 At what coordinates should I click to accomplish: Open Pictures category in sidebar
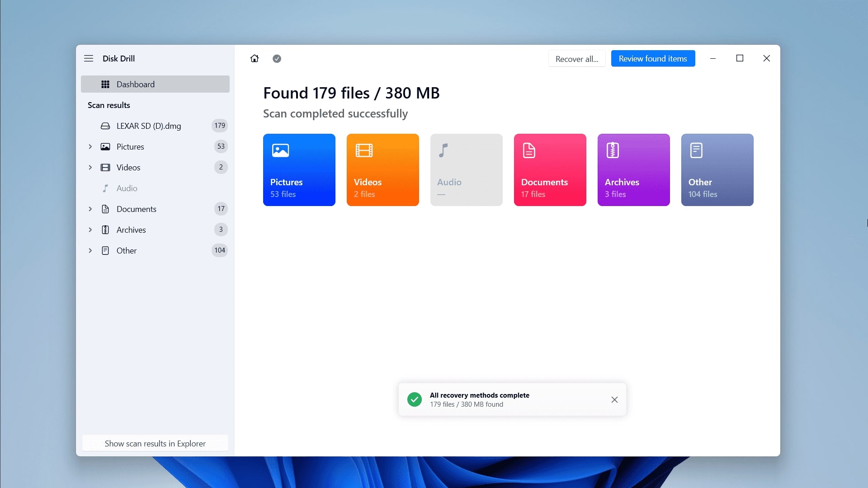point(155,147)
